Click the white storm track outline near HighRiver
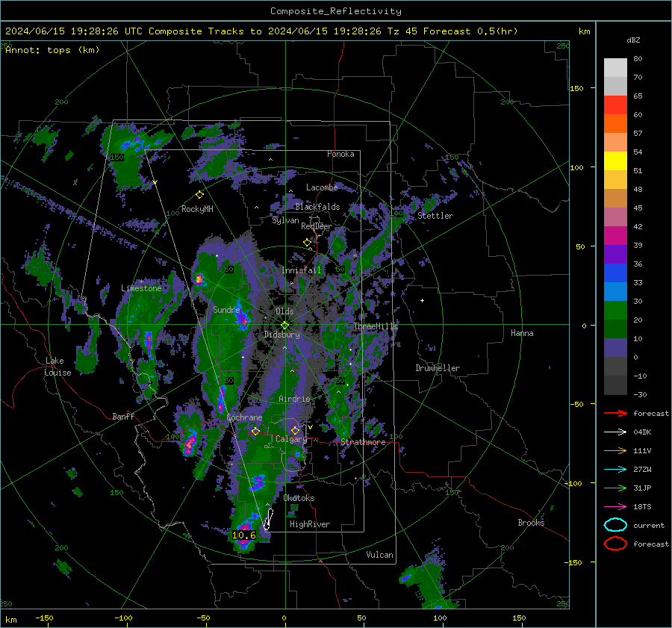The width and height of the screenshot is (672, 628). click(x=268, y=520)
